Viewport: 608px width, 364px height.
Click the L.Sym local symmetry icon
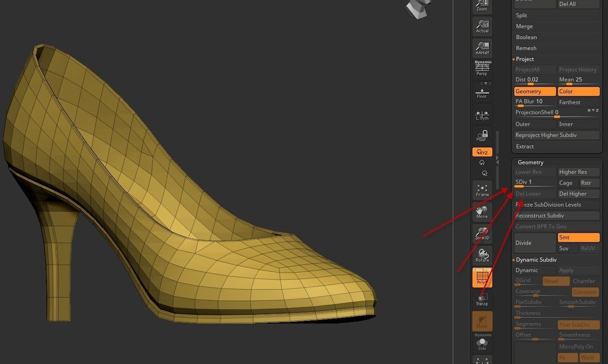[x=482, y=115]
